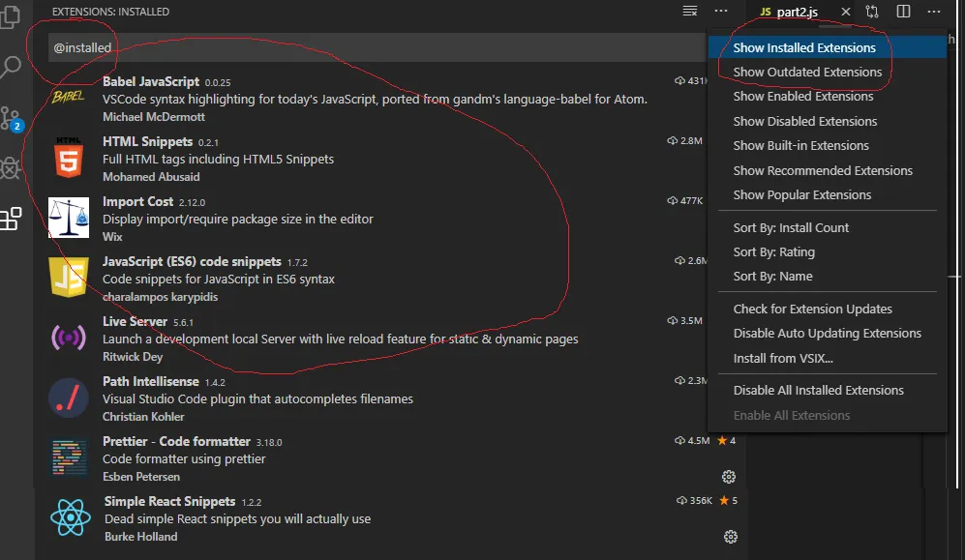Click publisher name Burke Holland
965x560 pixels.
(x=141, y=537)
